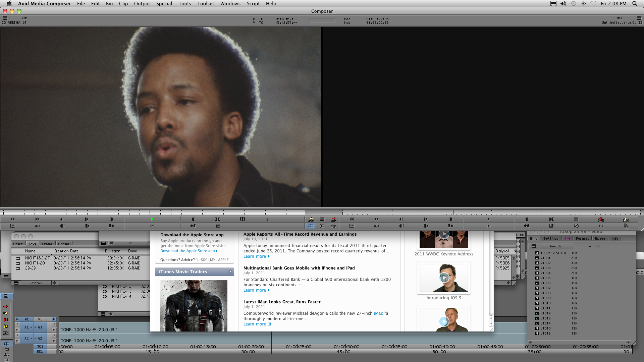The width and height of the screenshot is (644, 362).
Task: Click the yellow Extract button
Action: point(626,219)
